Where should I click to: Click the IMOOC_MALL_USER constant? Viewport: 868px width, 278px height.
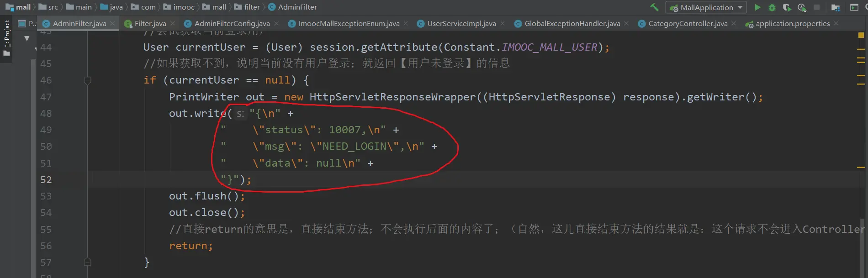pos(550,47)
